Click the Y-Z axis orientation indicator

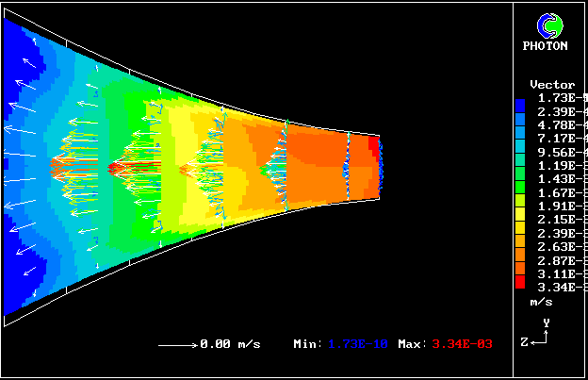539,335
